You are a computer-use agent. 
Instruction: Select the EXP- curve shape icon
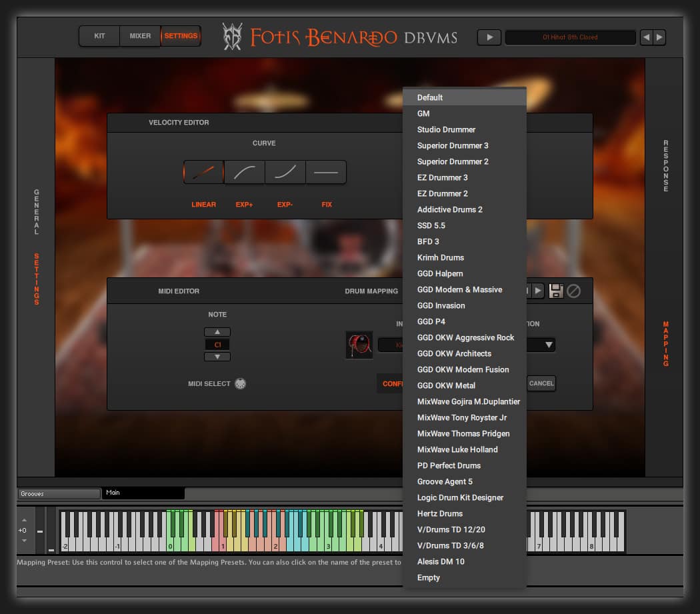[x=285, y=173]
